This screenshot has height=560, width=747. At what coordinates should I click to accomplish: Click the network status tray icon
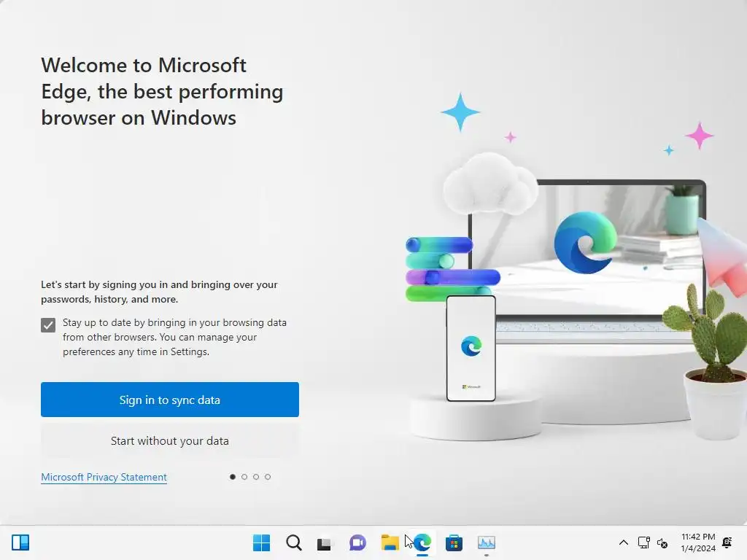coord(643,542)
